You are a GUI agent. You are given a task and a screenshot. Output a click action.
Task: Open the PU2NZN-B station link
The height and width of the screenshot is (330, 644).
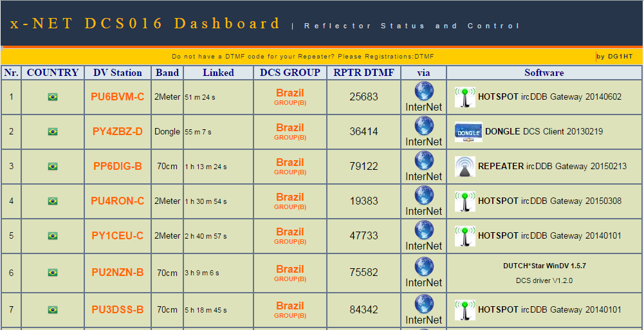(x=118, y=273)
